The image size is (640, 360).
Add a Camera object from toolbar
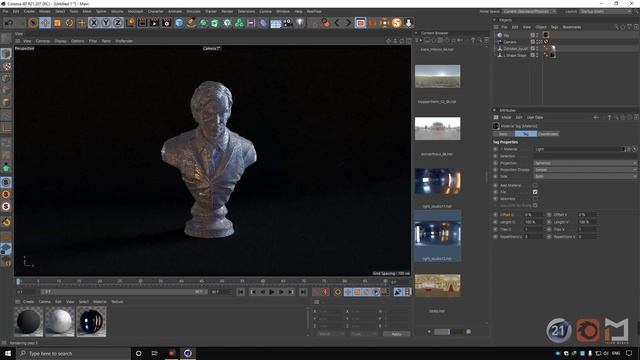pos(288,23)
